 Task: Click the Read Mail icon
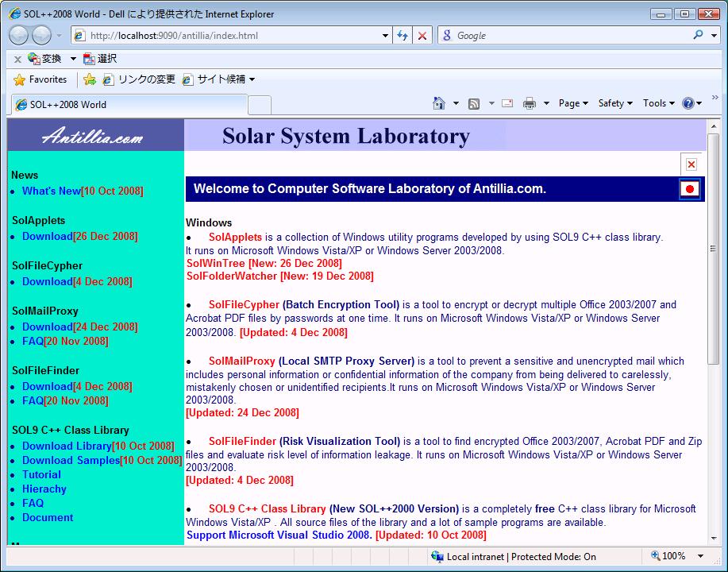(x=507, y=103)
